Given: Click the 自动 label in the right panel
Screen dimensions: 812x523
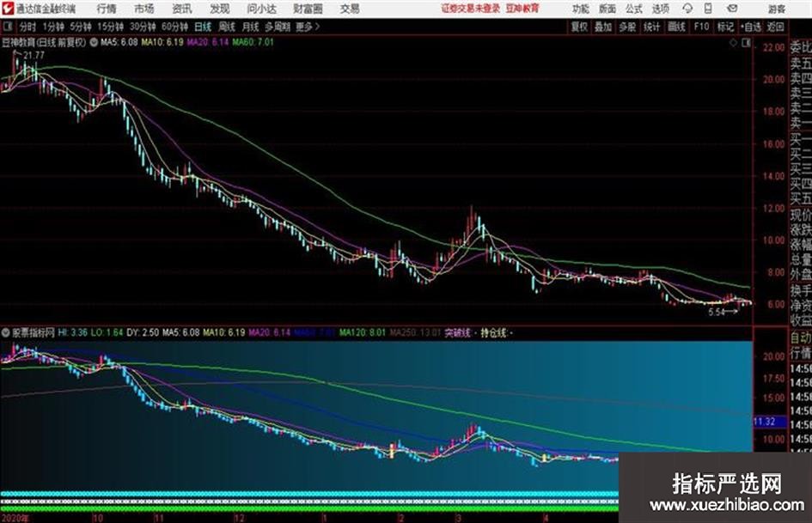Looking at the screenshot, I should (801, 338).
